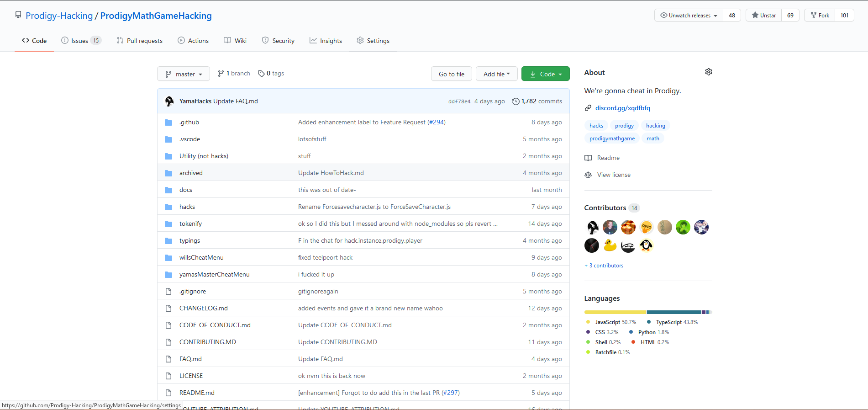The height and width of the screenshot is (410, 868).
Task: Click the ddf78e4 commit hash
Action: [459, 101]
